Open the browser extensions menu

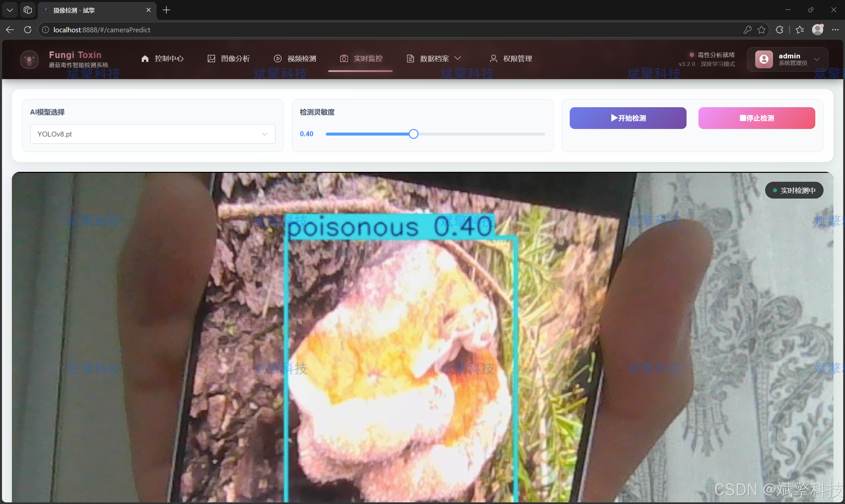(x=779, y=30)
